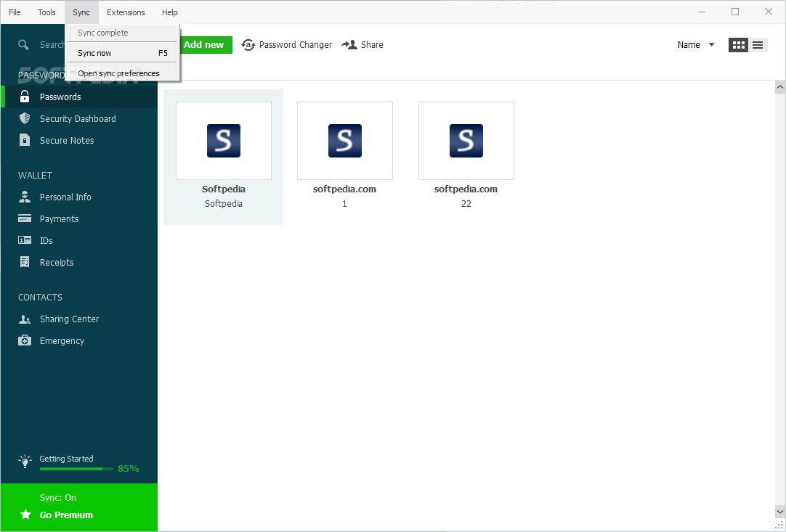
Task: Click the Softpedia title text
Action: click(x=224, y=189)
